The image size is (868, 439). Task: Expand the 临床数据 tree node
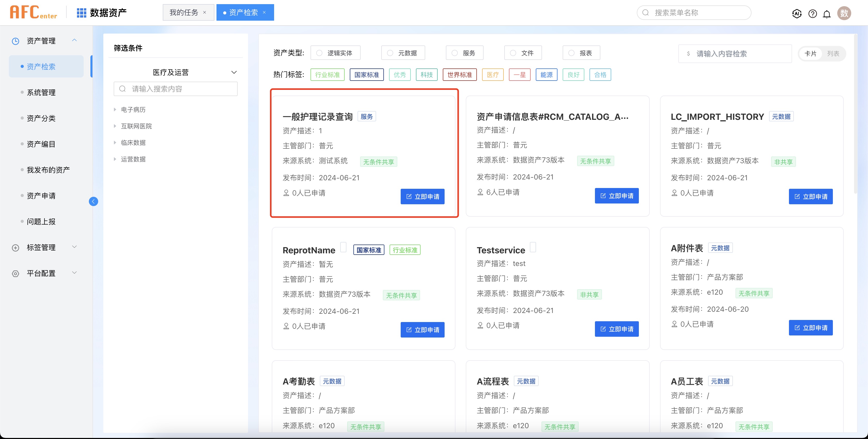pyautogui.click(x=115, y=143)
